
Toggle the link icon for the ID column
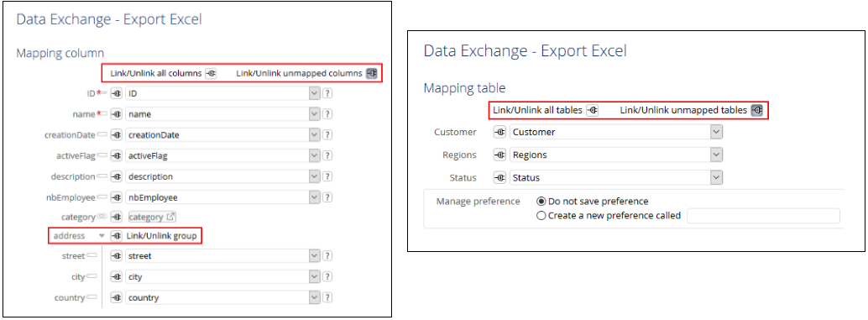[116, 94]
